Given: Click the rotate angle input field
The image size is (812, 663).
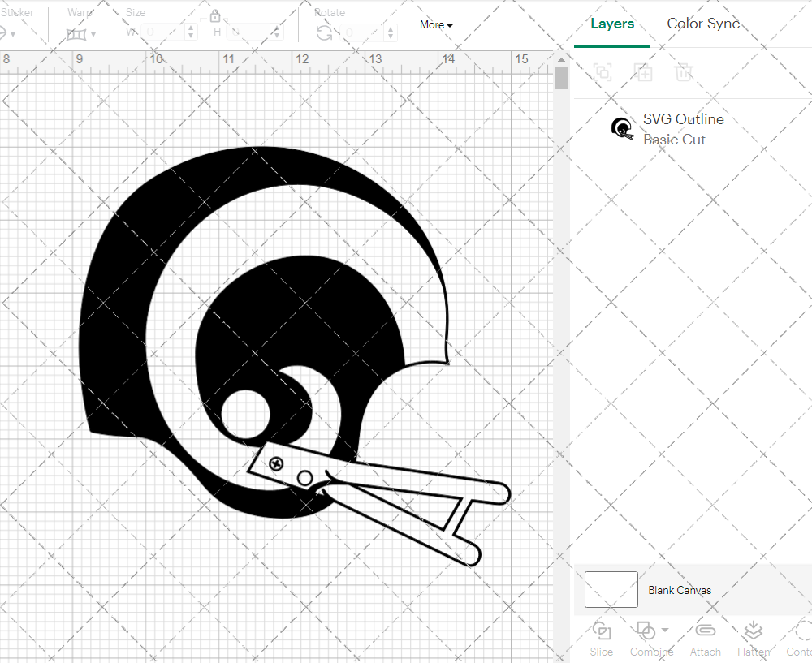Looking at the screenshot, I should [x=362, y=32].
